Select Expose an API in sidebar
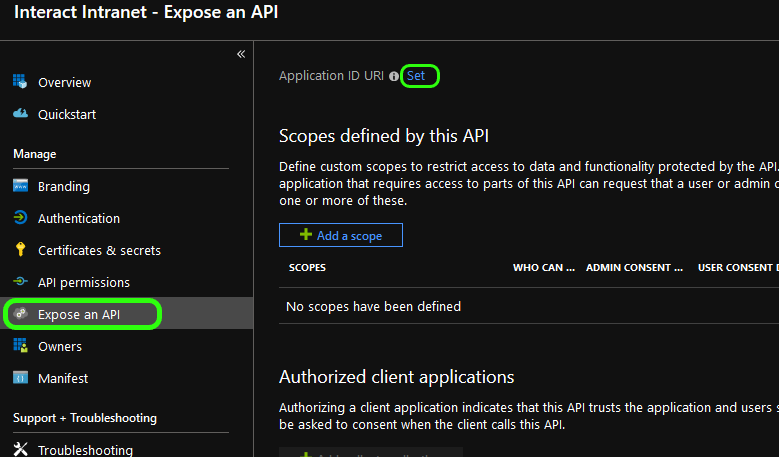Image resolution: width=779 pixels, height=457 pixels. 127,314
